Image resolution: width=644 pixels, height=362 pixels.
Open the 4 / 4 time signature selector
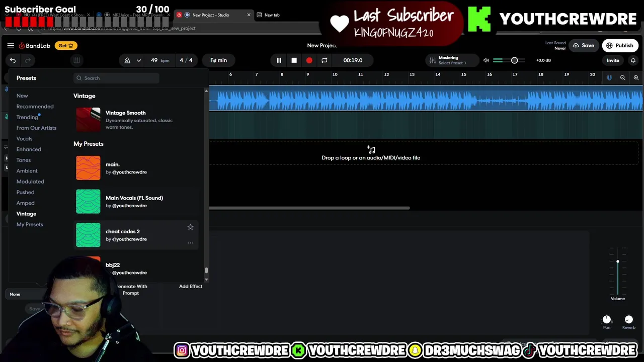pyautogui.click(x=186, y=60)
